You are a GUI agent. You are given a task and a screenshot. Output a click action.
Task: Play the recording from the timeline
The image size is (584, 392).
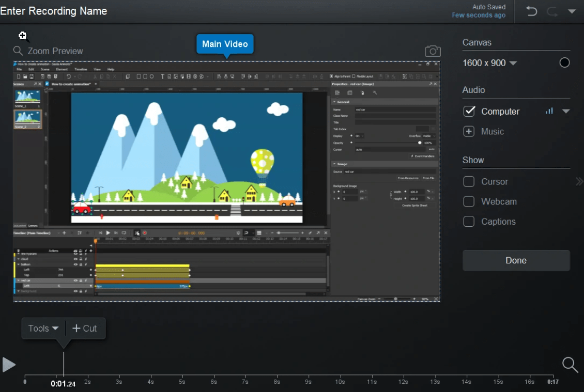[x=9, y=365]
